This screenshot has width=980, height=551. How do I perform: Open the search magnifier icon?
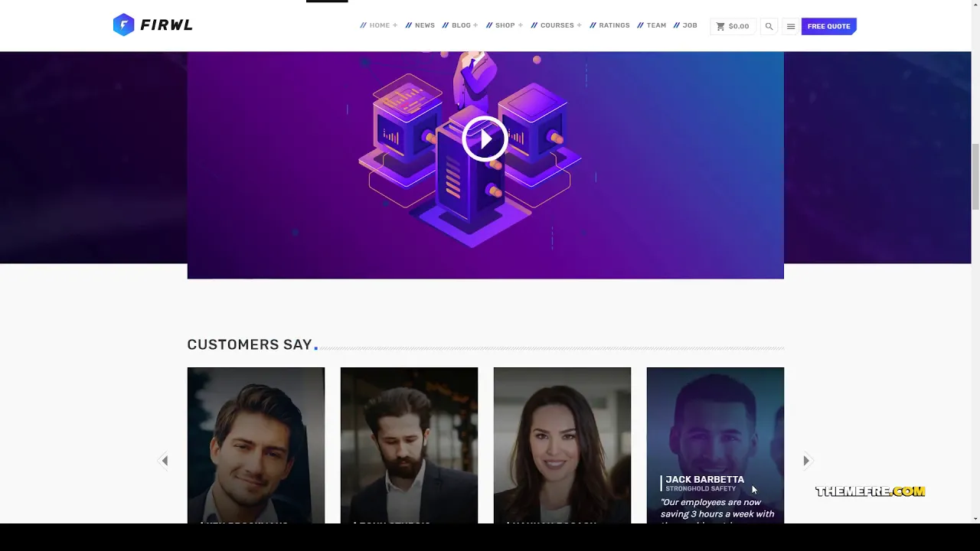[769, 26]
